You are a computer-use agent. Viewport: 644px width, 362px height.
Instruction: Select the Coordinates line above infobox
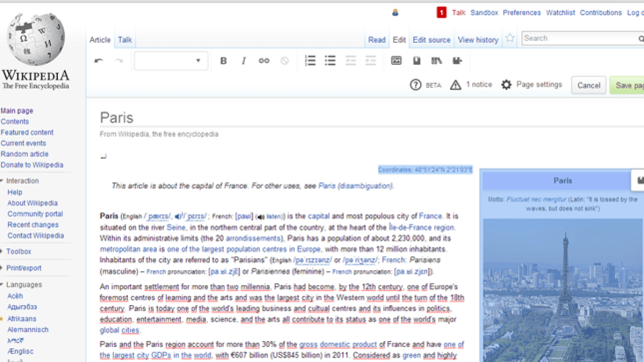[425, 170]
